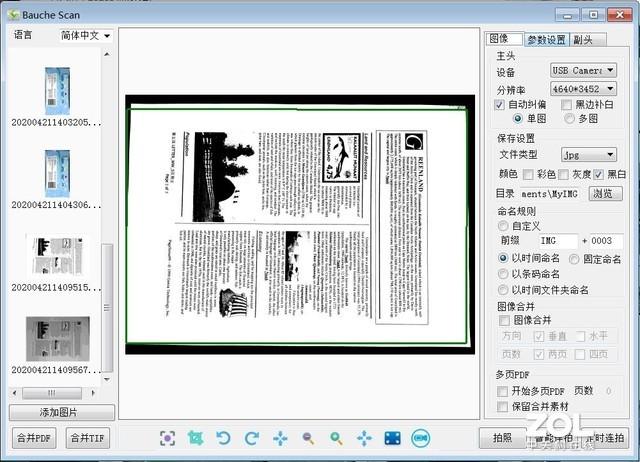Select thumbnail 20200421140951S
The image size is (640, 462).
coord(57,256)
